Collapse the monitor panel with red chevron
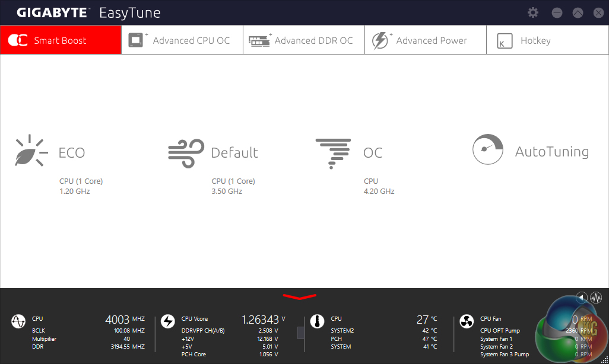 click(x=299, y=297)
